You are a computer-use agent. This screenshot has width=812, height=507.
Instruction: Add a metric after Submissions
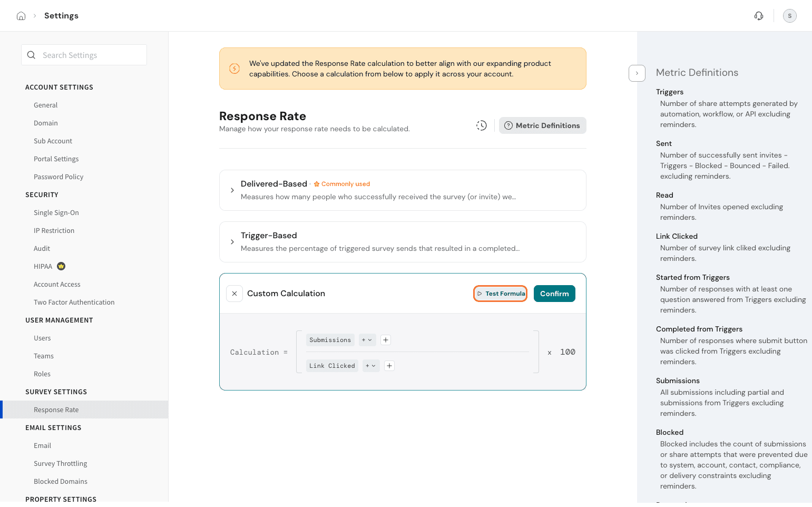point(386,340)
